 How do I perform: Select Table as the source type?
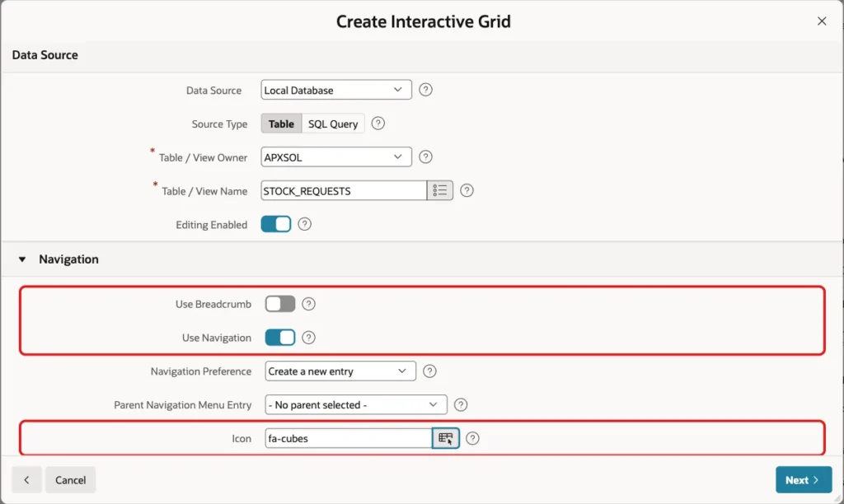point(282,124)
